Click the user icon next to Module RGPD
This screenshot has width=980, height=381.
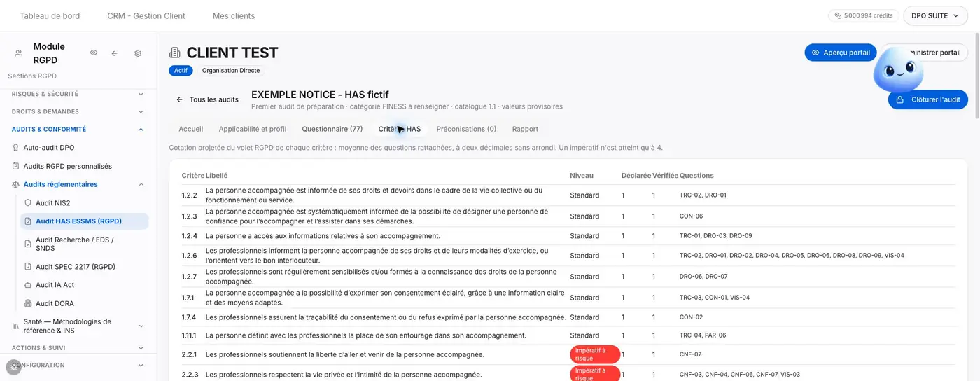pos(18,53)
